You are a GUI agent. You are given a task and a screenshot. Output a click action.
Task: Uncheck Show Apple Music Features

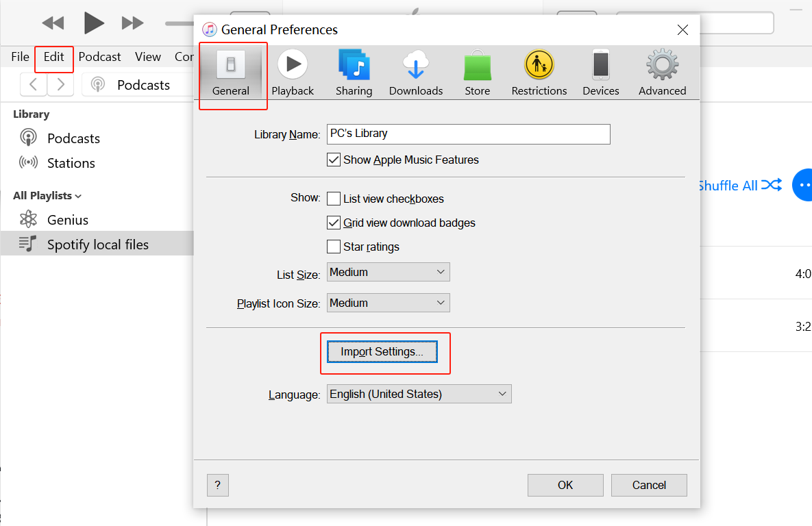coord(334,160)
